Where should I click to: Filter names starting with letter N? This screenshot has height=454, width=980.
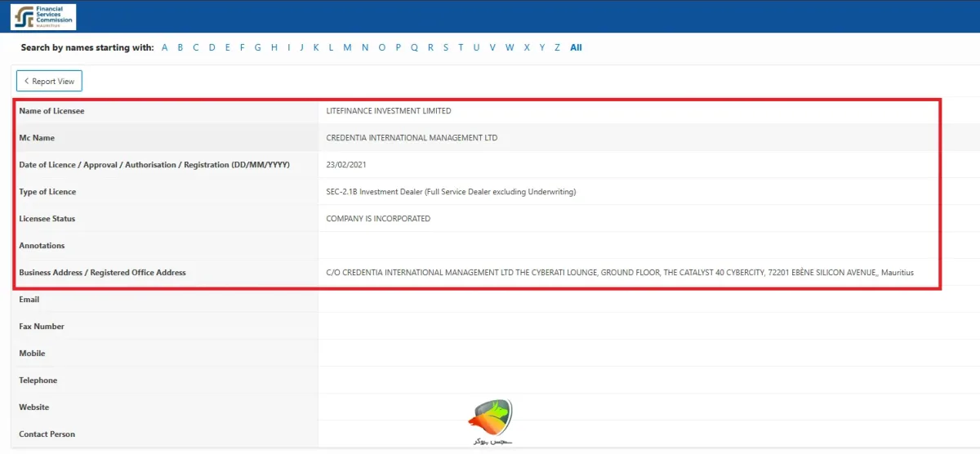[365, 47]
